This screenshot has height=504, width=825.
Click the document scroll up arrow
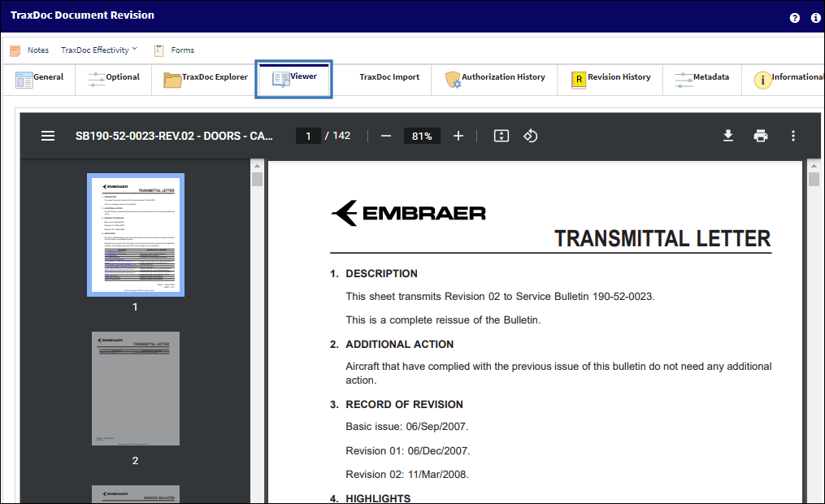coord(814,166)
